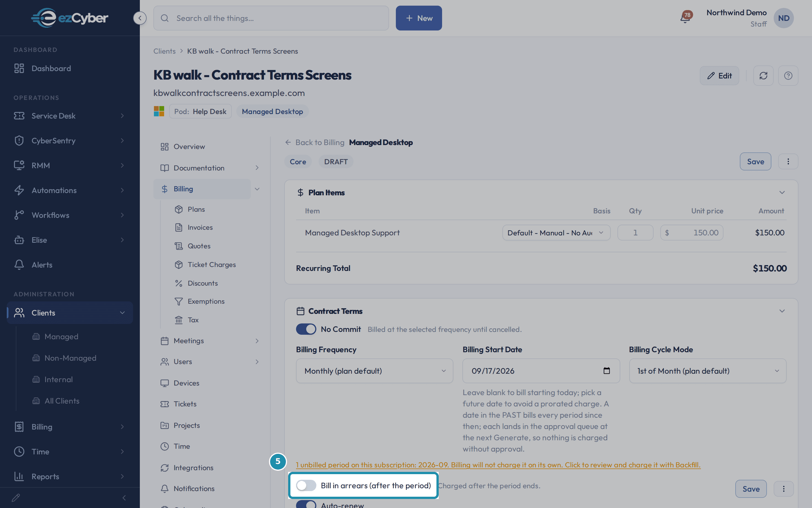The width and height of the screenshot is (812, 508).
Task: Click the unbilled period Backfill link
Action: click(498, 465)
